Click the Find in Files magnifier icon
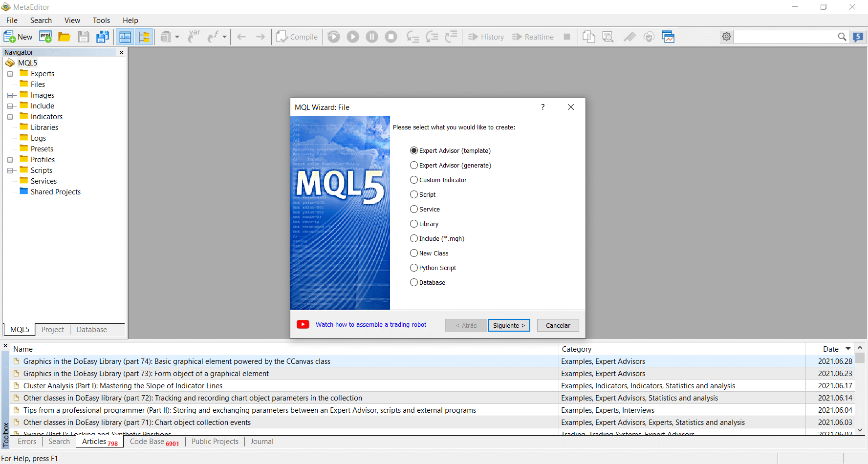Screen dimensions: 868x464 608,37
